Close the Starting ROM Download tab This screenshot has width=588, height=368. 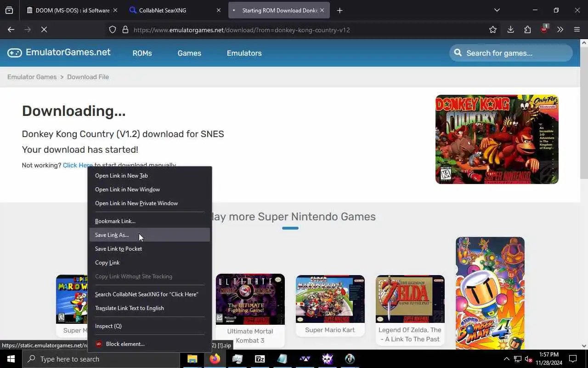coord(322,10)
